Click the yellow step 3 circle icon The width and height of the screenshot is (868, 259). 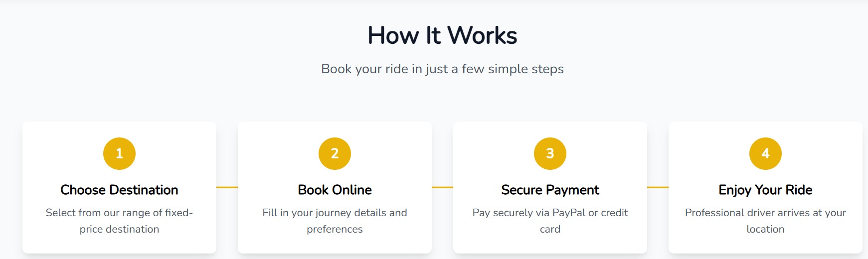tap(550, 153)
